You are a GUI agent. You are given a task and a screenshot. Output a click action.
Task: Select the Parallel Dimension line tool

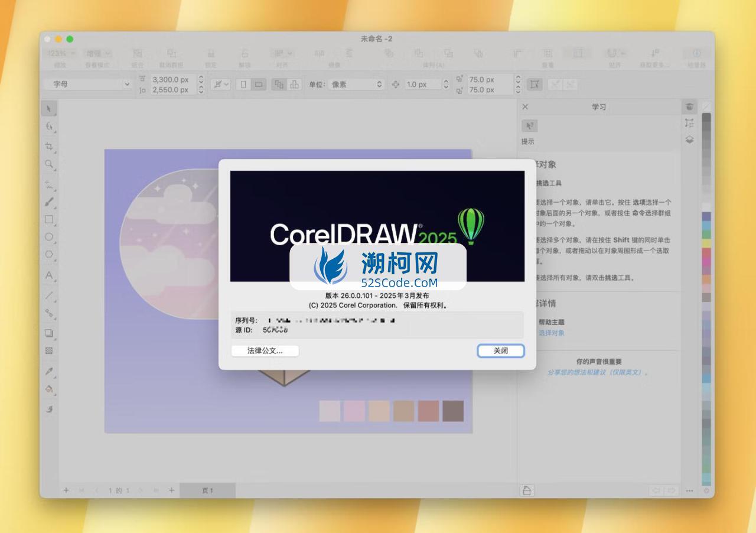[49, 295]
